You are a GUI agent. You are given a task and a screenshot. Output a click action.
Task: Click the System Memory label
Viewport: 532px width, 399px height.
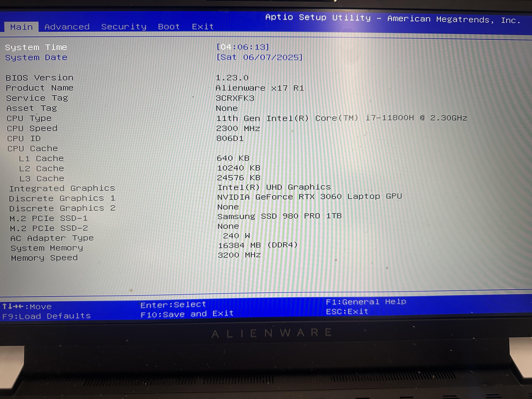click(47, 248)
